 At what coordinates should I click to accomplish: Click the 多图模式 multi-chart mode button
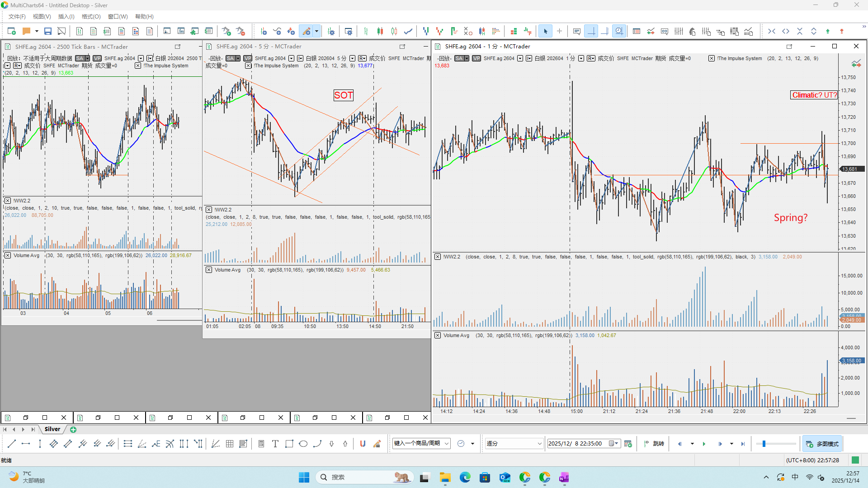pos(822,444)
